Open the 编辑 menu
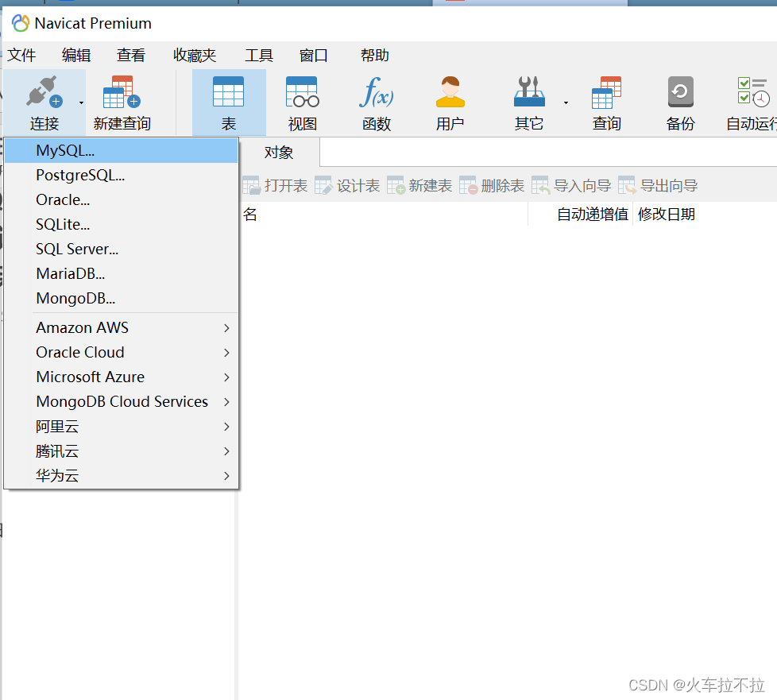The image size is (777, 700). [x=76, y=55]
